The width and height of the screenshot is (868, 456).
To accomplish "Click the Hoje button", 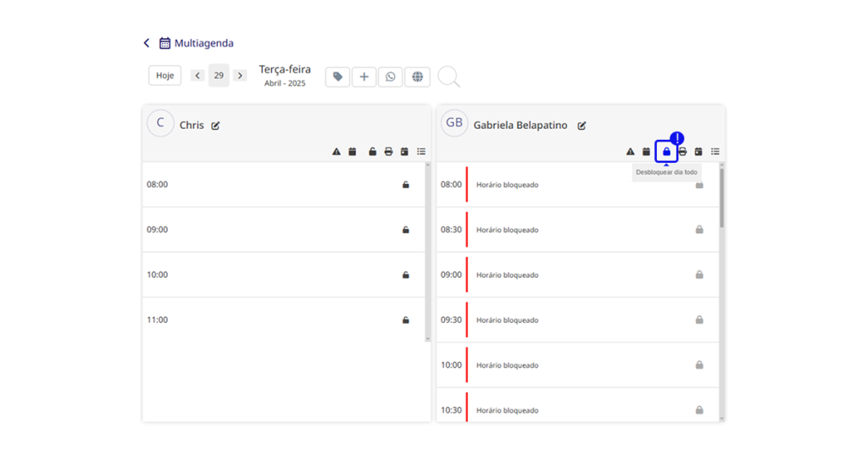I will [165, 75].
